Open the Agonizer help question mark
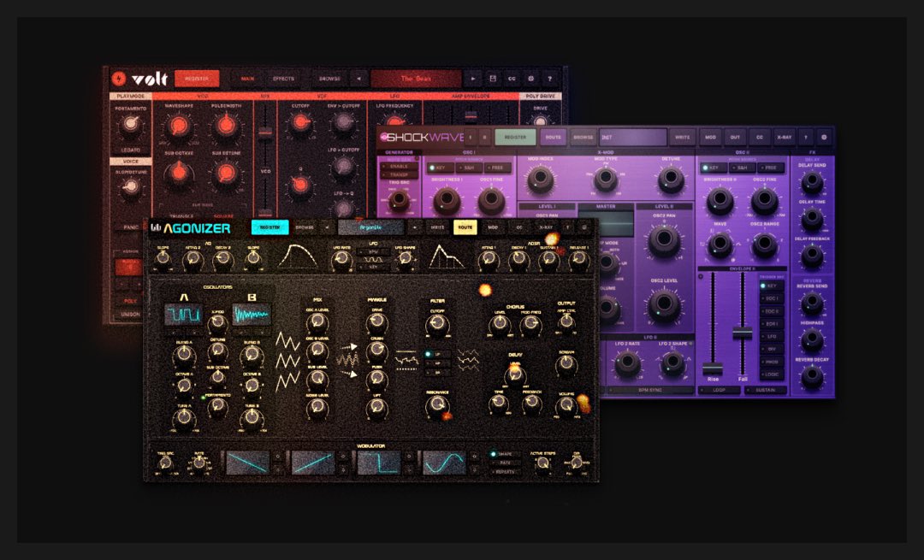The image size is (924, 560). coord(567,227)
